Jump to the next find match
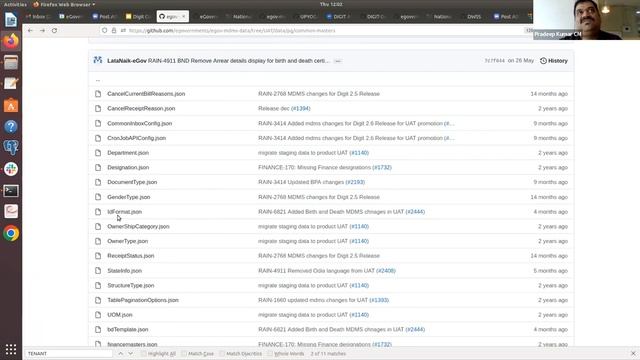 131,353
